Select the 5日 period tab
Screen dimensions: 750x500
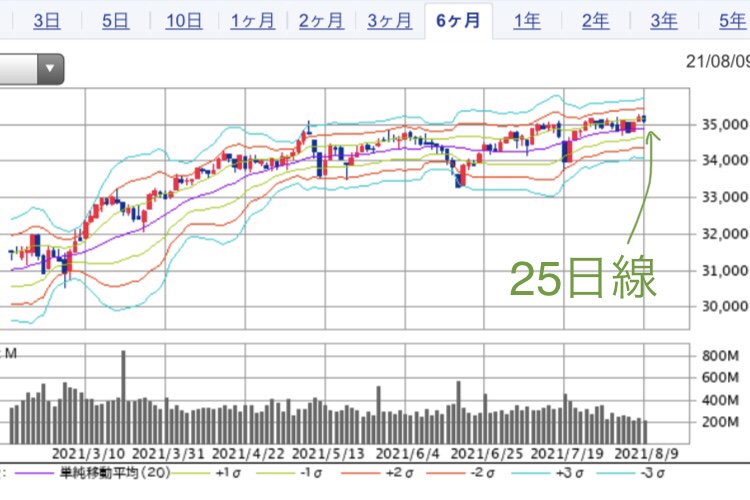[x=115, y=21]
